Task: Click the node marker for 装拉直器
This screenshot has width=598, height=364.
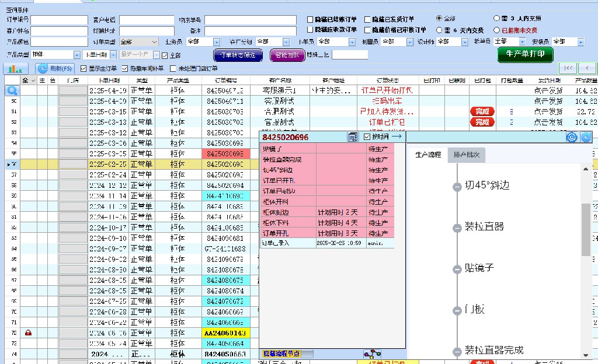Action: coord(457,228)
